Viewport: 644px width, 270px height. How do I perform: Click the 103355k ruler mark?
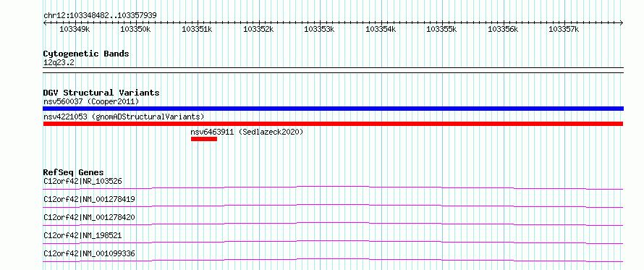point(442,29)
